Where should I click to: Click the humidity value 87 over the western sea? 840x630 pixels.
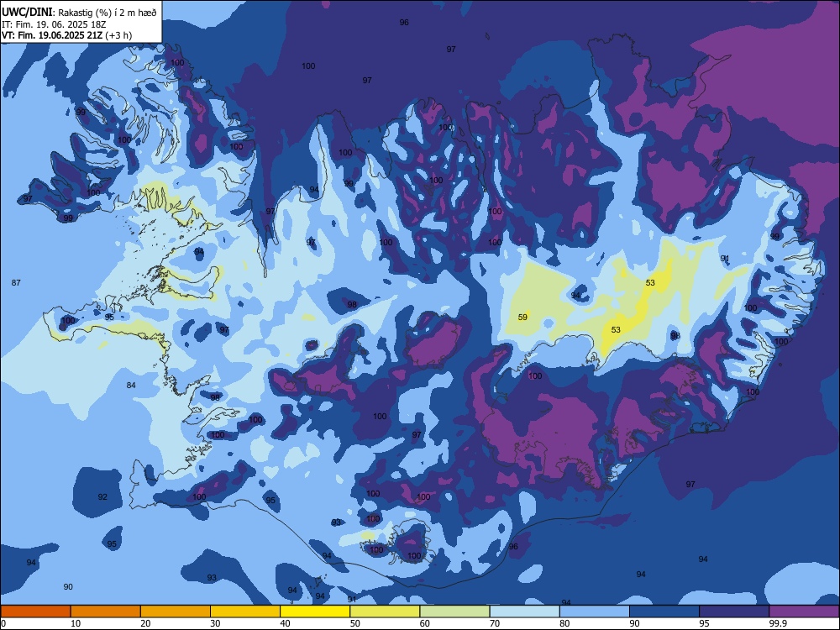pyautogui.click(x=16, y=282)
